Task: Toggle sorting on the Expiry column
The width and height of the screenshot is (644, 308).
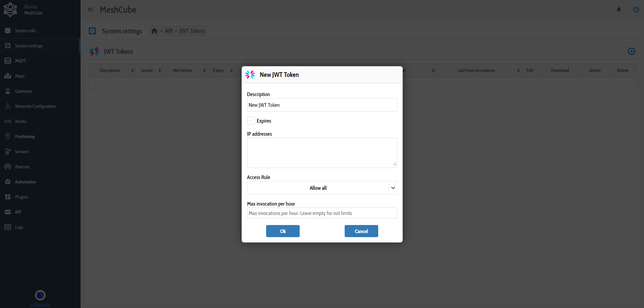Action: [232, 70]
